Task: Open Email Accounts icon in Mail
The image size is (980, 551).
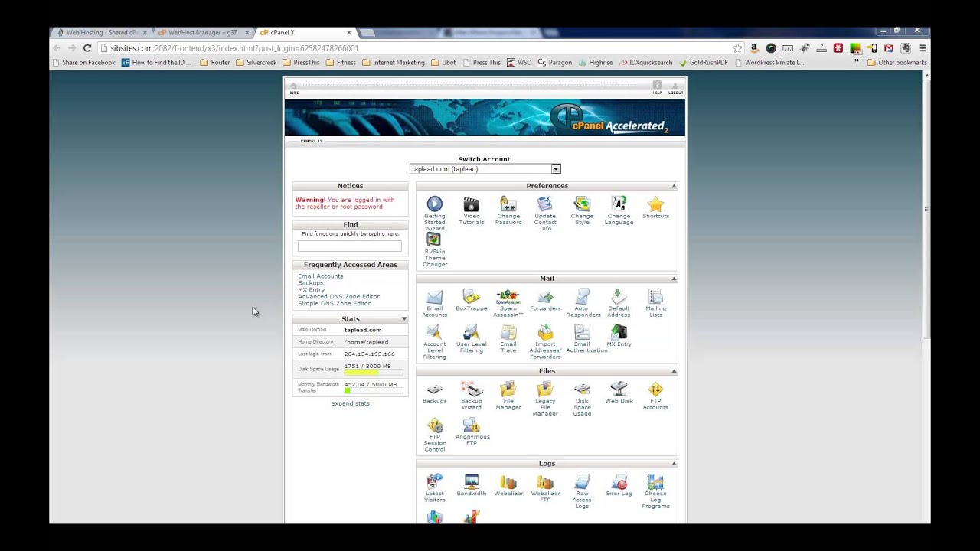Action: pos(434,297)
